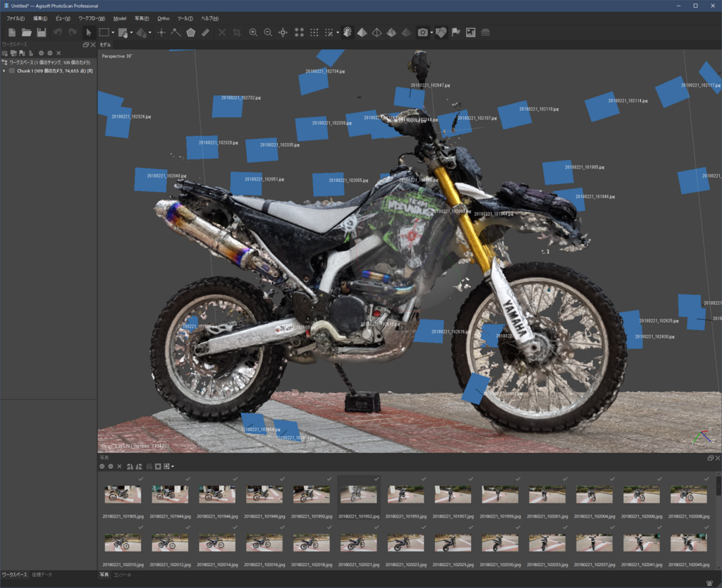This screenshot has height=588, width=722.
Task: Close the Workspace pane with its X button
Action: pos(93,44)
